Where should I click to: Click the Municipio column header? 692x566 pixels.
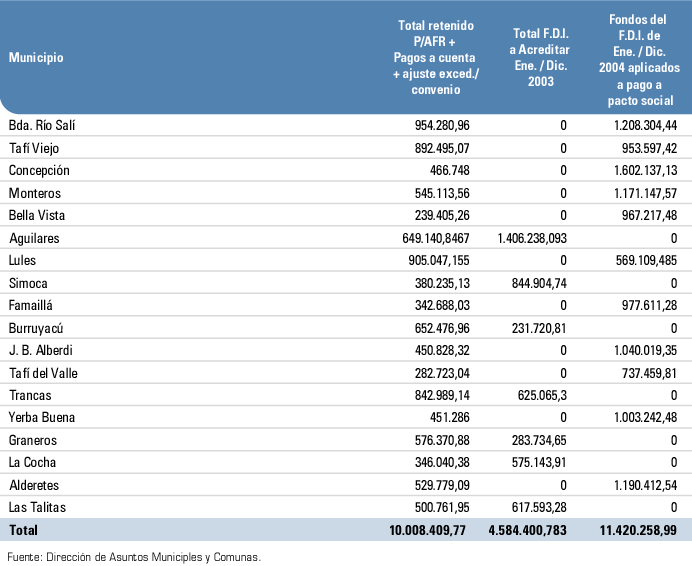click(36, 58)
